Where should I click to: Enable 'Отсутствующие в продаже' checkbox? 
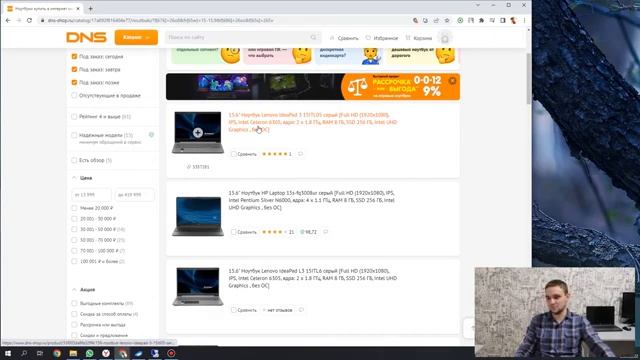coord(74,96)
